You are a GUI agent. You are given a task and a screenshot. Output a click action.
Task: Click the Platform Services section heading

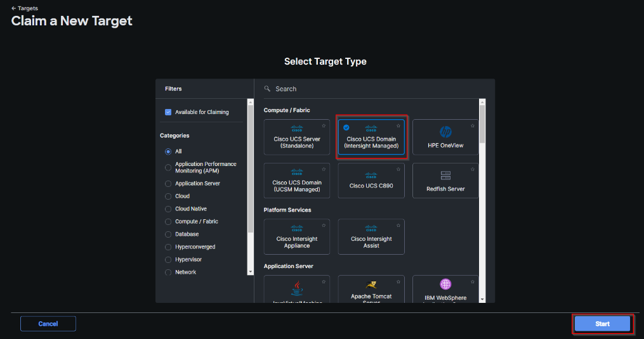(287, 210)
